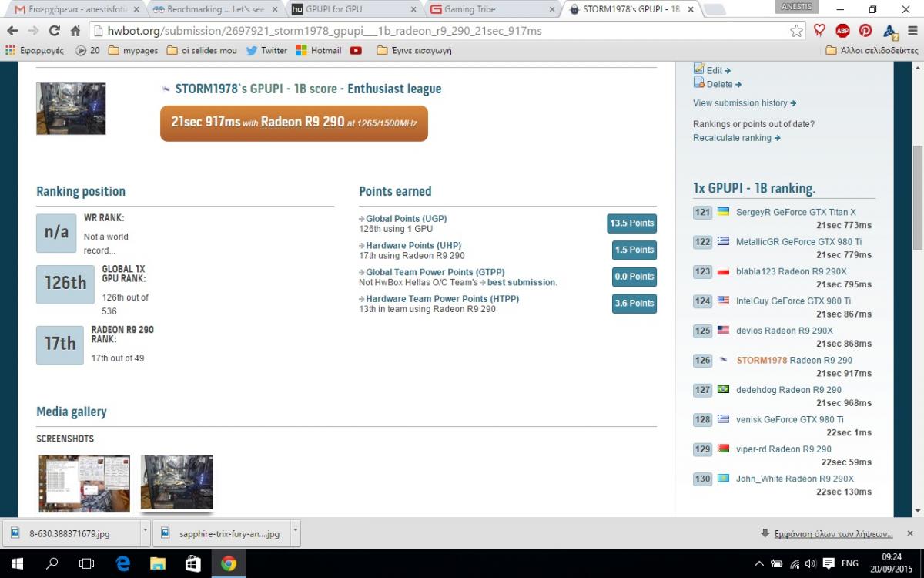The image size is (924, 578).
Task: Open the Apps (Εφαρμογές) bookmark shortcut
Action: [x=34, y=50]
